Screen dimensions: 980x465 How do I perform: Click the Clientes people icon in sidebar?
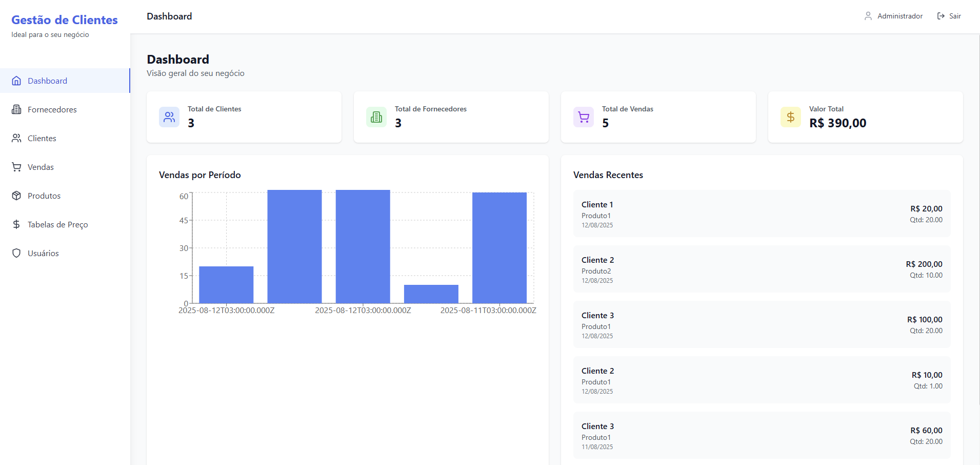click(16, 138)
